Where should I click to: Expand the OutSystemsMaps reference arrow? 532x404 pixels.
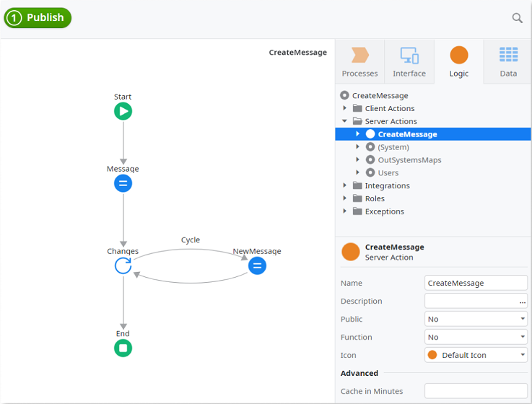click(x=357, y=159)
